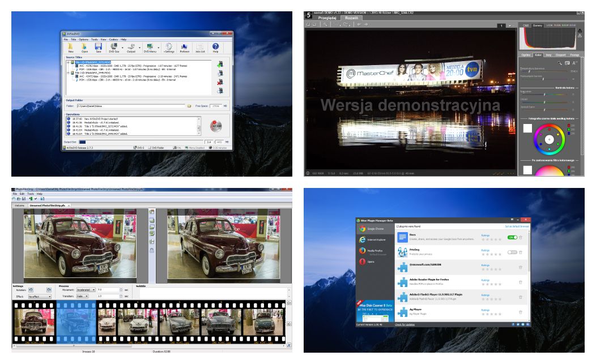Click the center of the color wheel
The height and width of the screenshot is (364, 596).
pos(548,138)
